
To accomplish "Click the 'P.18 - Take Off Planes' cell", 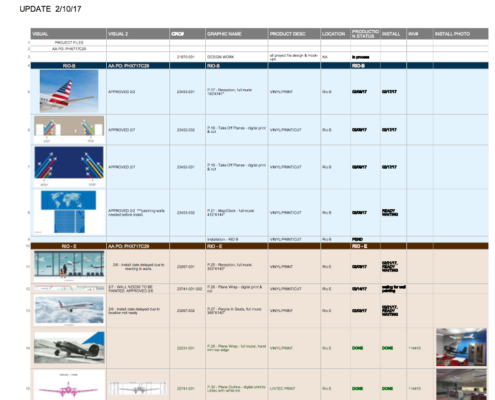I will point(236,130).
